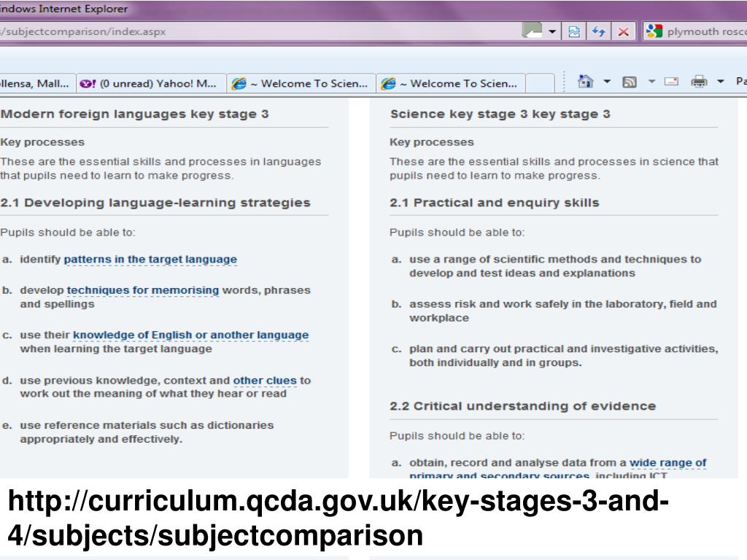Switch to the Pollensa, Mallorca tab
This screenshot has height=560, width=747.
pyautogui.click(x=38, y=84)
